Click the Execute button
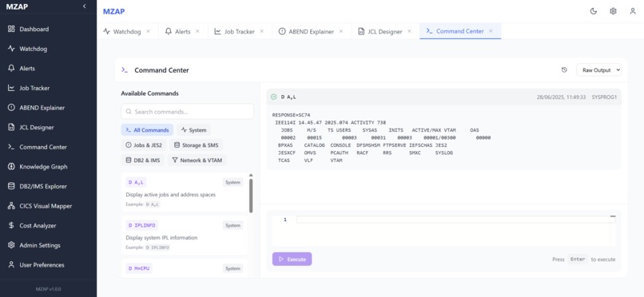 pos(292,259)
